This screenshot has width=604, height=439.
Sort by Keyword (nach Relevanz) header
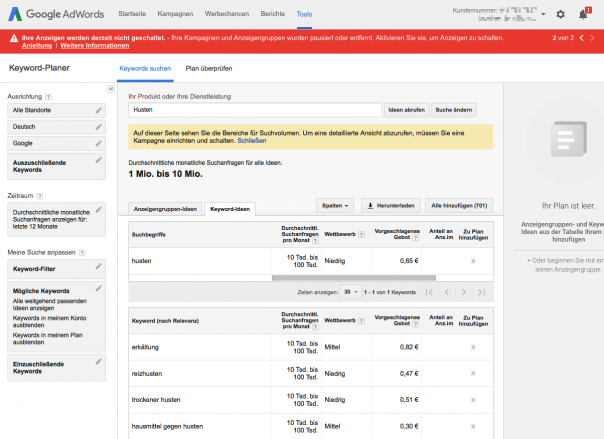click(165, 321)
